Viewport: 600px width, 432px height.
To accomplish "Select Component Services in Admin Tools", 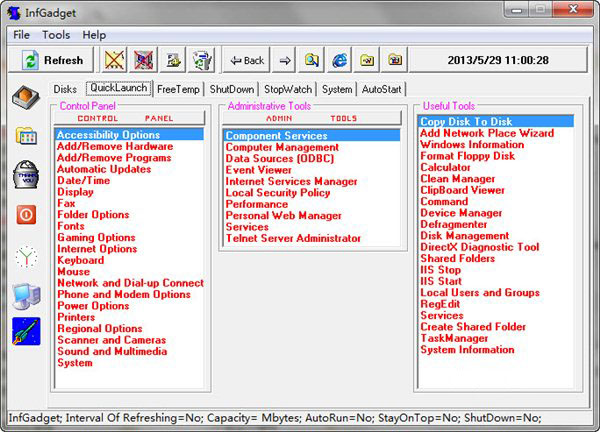I will tap(312, 135).
